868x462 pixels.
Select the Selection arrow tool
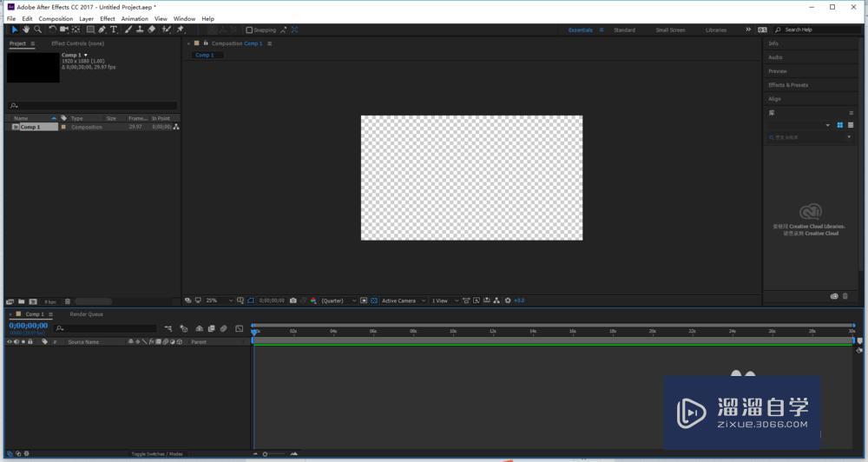tap(15, 30)
